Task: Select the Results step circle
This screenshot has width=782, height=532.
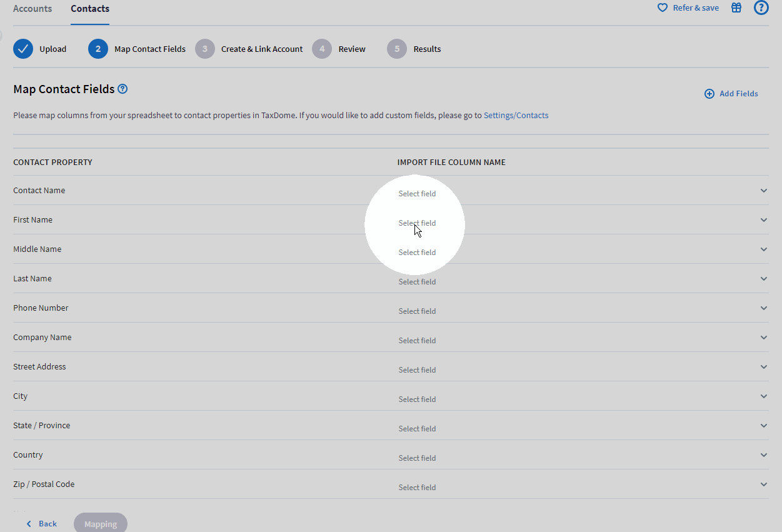Action: coord(397,49)
